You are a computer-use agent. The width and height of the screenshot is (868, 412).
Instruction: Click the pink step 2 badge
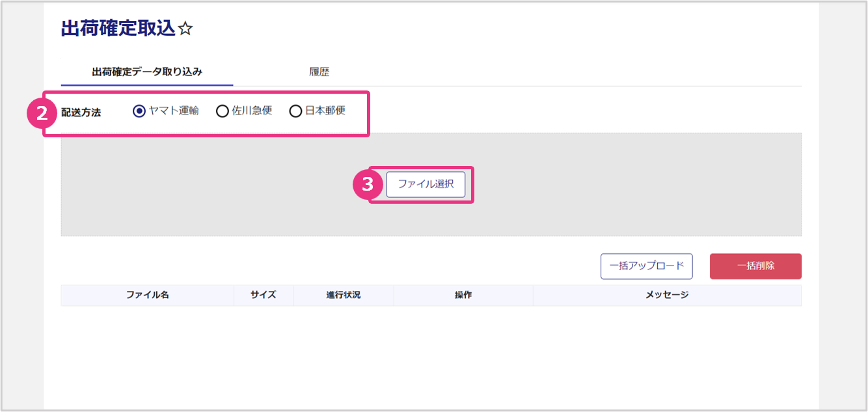pos(41,113)
